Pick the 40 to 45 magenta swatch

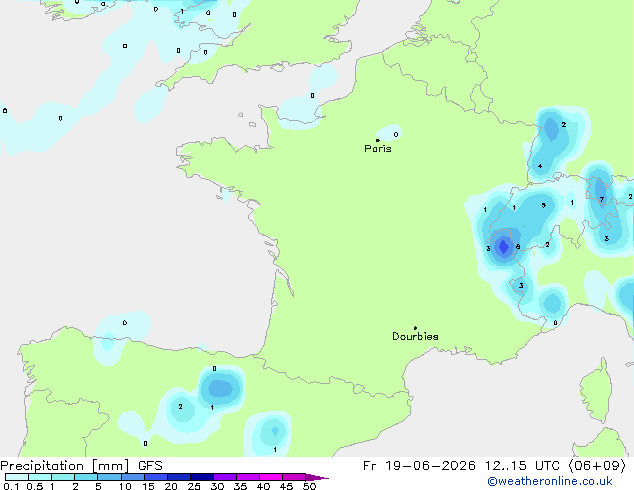pos(271,477)
